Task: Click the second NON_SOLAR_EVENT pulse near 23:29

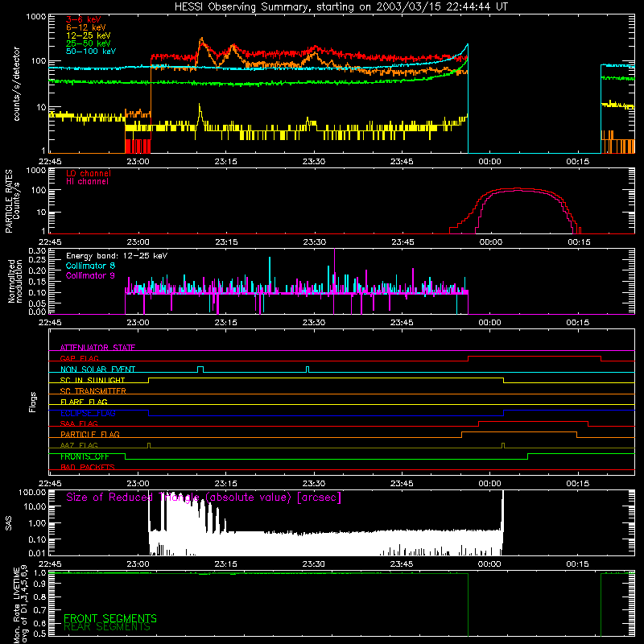Action: point(308,369)
